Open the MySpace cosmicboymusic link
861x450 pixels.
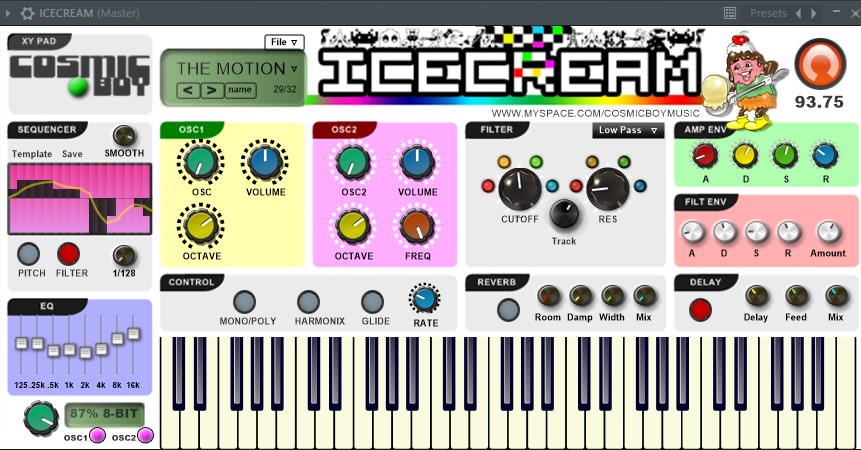[x=595, y=114]
